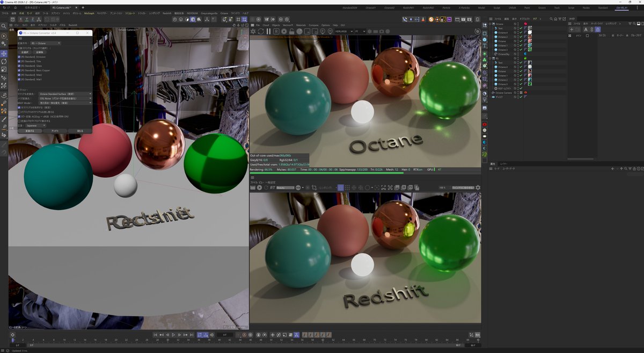Uncheck [RS Standard] Title material
644x353 pixels.
pyautogui.click(x=19, y=62)
